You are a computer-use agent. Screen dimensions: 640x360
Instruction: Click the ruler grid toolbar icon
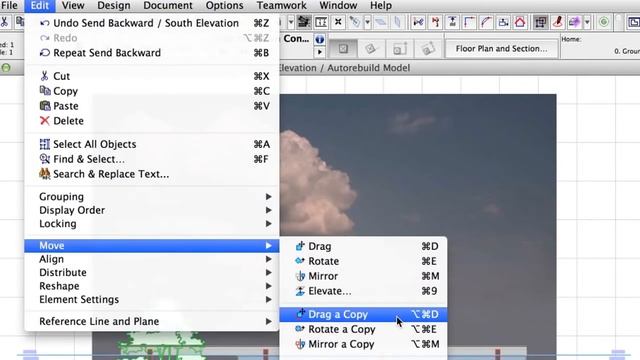tap(321, 22)
